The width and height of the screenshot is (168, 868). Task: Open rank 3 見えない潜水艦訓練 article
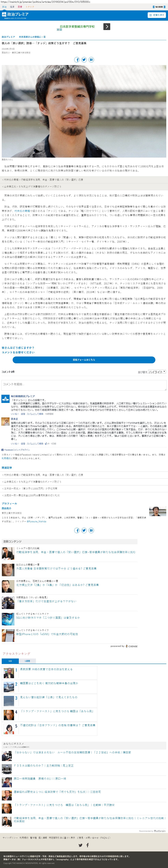coord(49,697)
